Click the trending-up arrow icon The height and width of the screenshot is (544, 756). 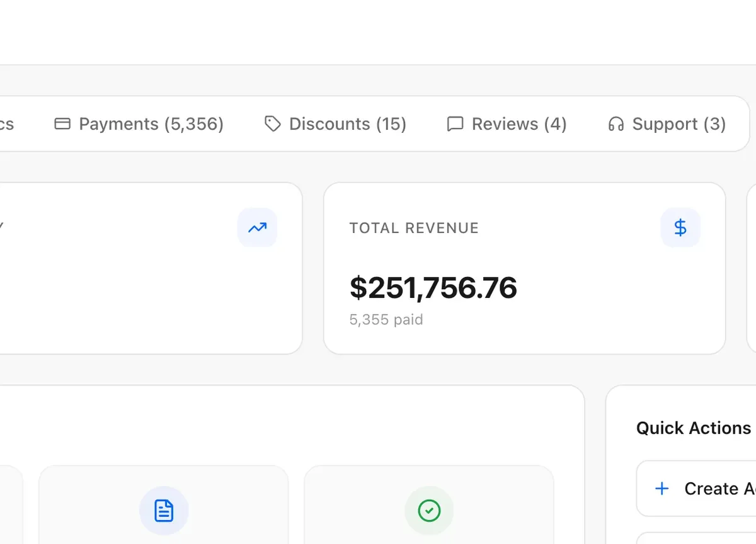point(257,227)
